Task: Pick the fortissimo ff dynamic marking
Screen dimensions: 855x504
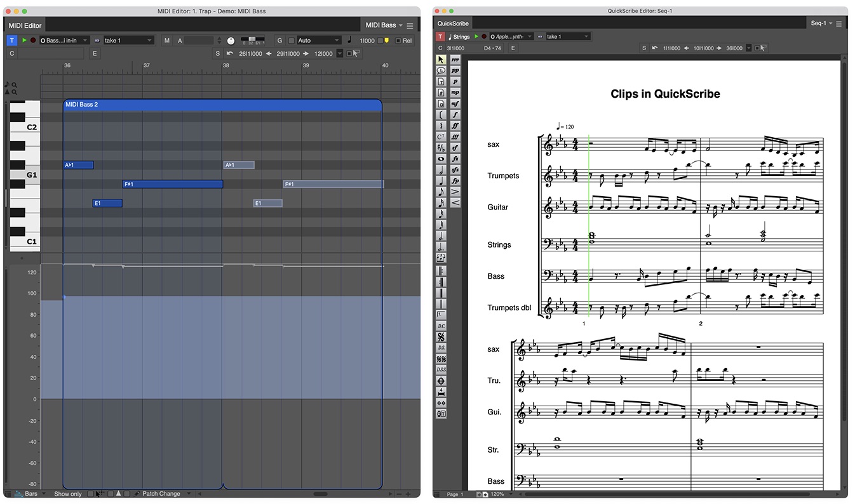Action: pos(455,126)
